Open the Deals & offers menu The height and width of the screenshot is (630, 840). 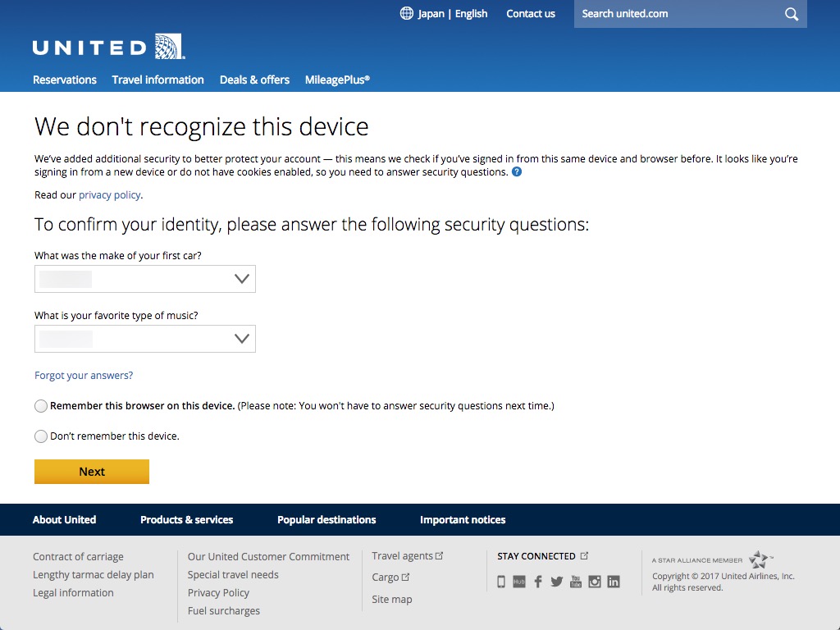[x=254, y=80]
